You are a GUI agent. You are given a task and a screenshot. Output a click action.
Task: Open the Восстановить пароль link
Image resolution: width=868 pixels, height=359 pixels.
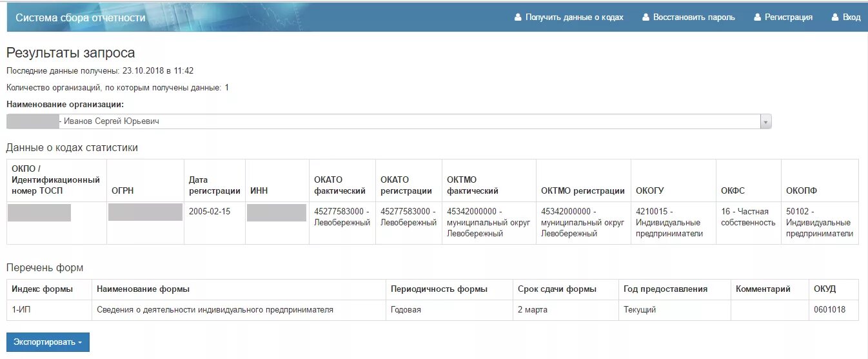click(x=694, y=17)
